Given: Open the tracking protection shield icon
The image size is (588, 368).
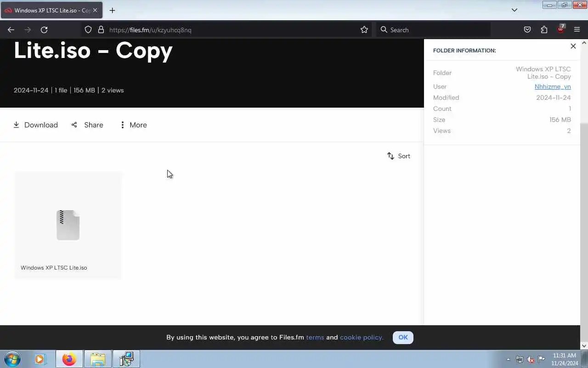Looking at the screenshot, I should coord(88,30).
